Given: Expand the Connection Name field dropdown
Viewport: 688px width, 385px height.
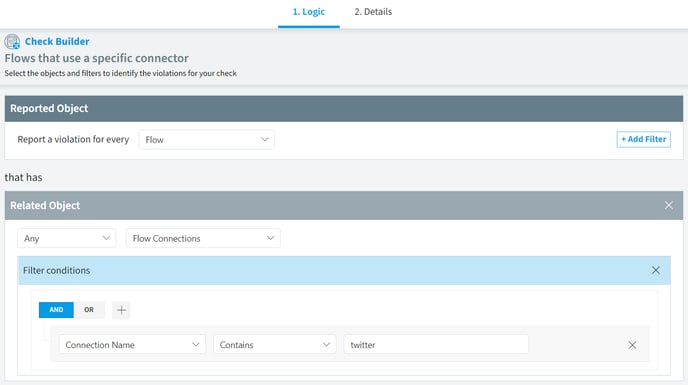Looking at the screenshot, I should coord(132,345).
